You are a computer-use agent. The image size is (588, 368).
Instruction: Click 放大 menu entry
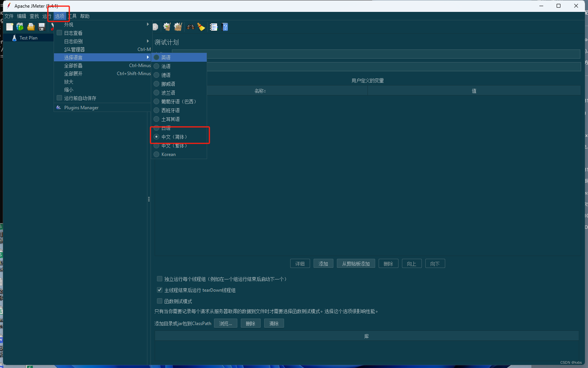click(103, 82)
